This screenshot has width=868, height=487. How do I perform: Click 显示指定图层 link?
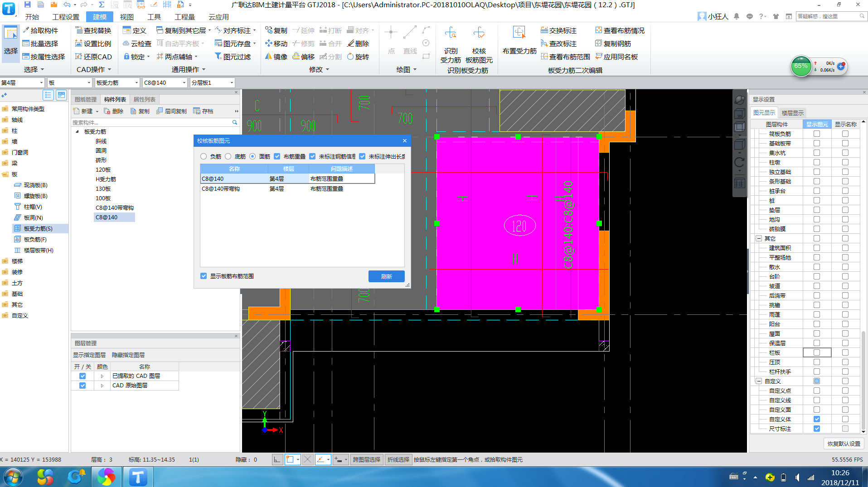point(89,355)
